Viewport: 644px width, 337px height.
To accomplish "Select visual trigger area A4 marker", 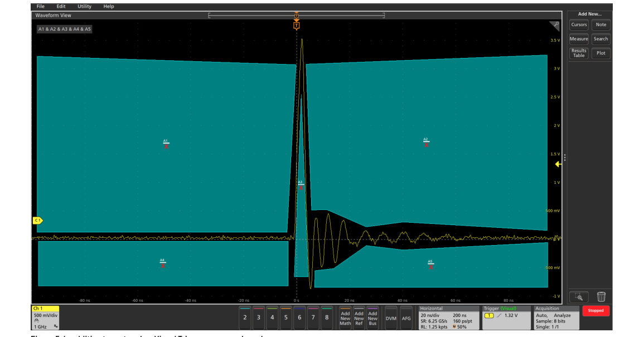I will [163, 263].
